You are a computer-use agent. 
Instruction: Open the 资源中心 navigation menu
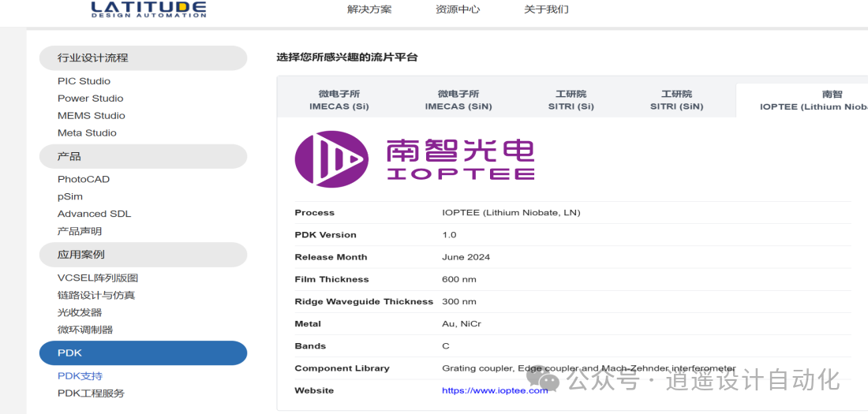tap(458, 9)
